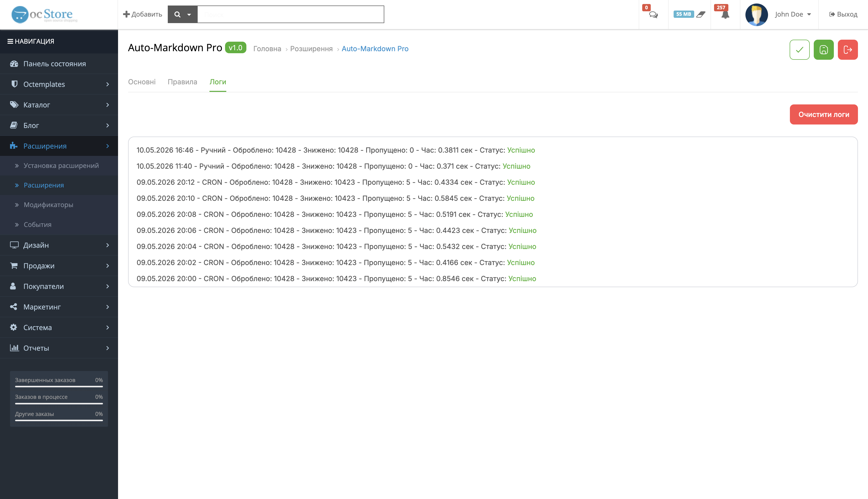Click the green save icon button
This screenshot has width=868, height=499.
pyautogui.click(x=824, y=50)
